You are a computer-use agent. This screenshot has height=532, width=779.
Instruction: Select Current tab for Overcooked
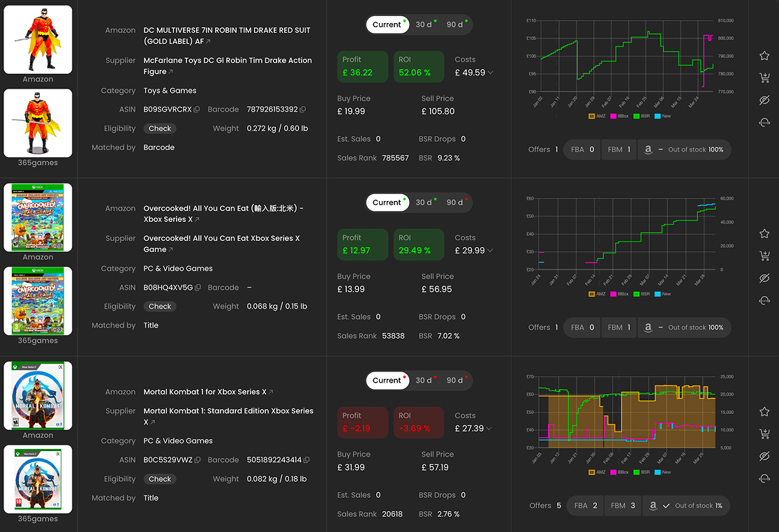pyautogui.click(x=387, y=202)
